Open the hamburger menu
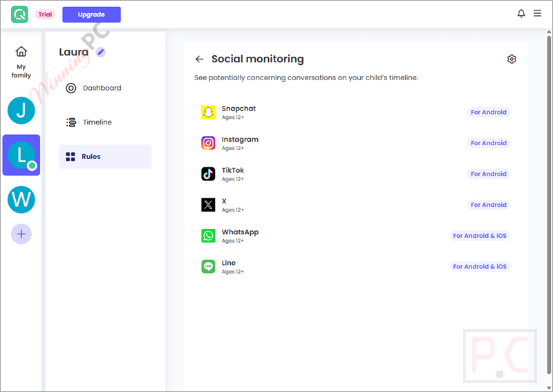Screen dimensions: 553x392 537,13
